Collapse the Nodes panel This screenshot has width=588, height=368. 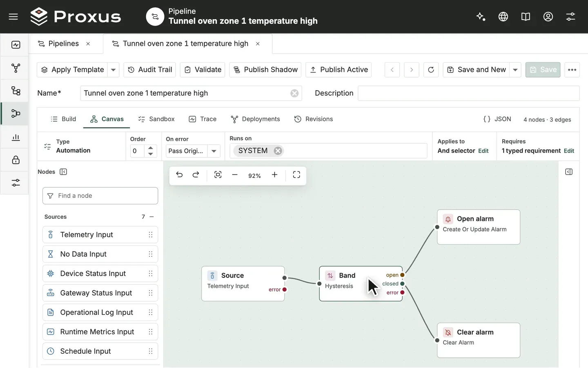tap(63, 172)
